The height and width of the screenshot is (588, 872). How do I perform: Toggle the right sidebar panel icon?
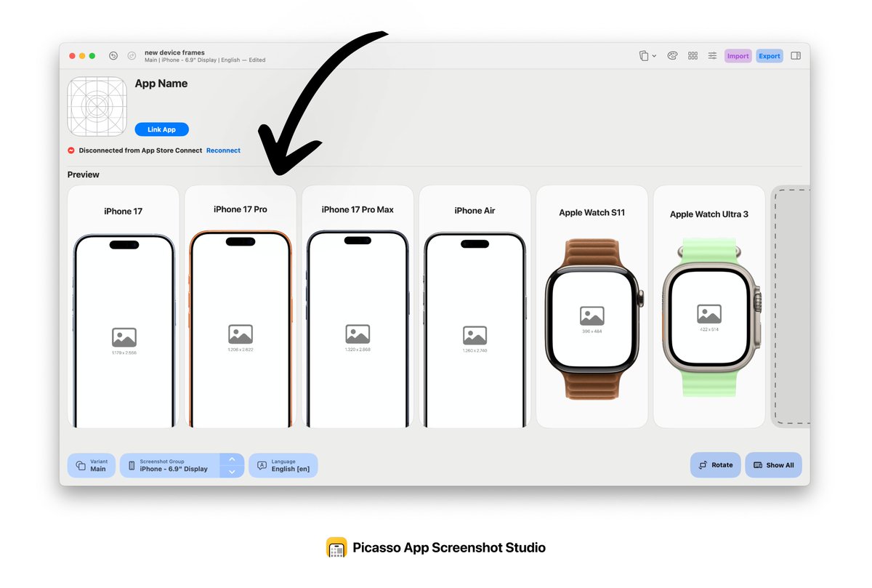pyautogui.click(x=796, y=56)
